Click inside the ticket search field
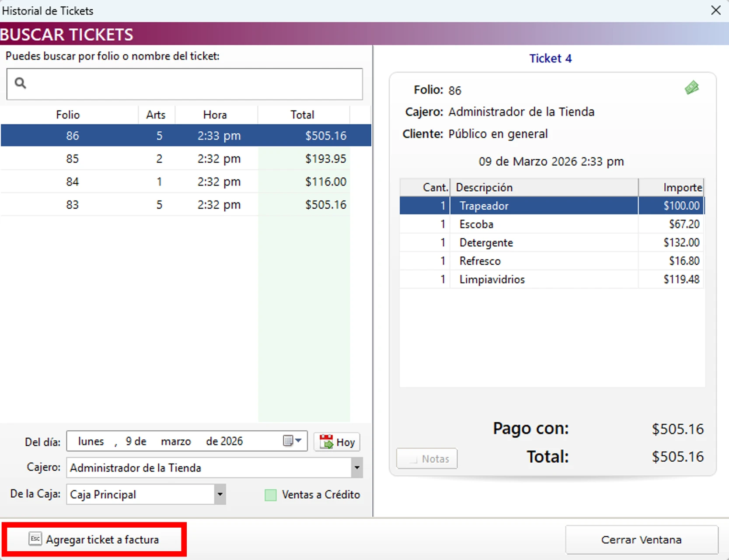729x560 pixels. [184, 84]
